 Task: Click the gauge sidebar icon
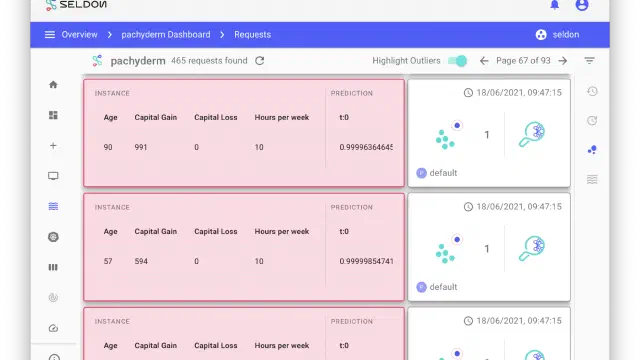53,328
